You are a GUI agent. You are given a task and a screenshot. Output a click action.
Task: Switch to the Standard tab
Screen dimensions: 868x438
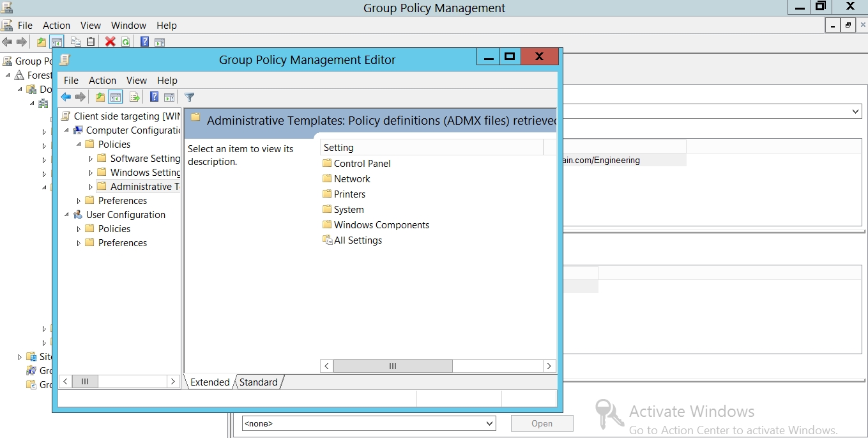pyautogui.click(x=258, y=382)
